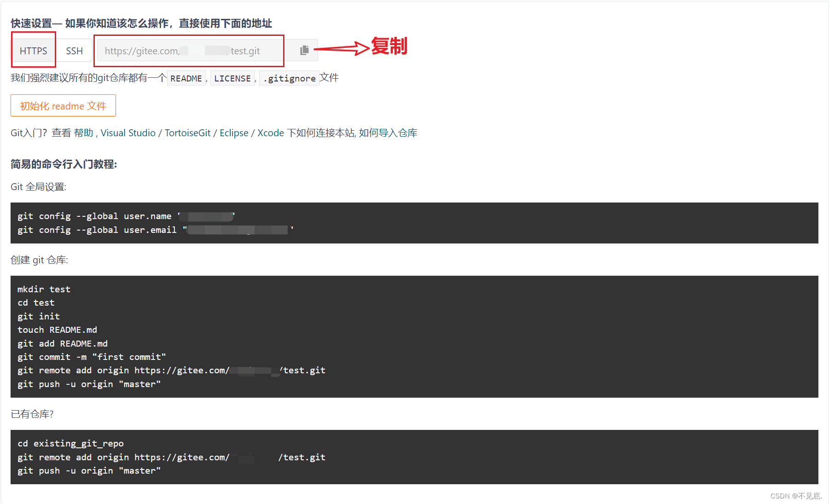Open the Eclipse link
Image resolution: width=829 pixels, height=504 pixels.
point(234,133)
